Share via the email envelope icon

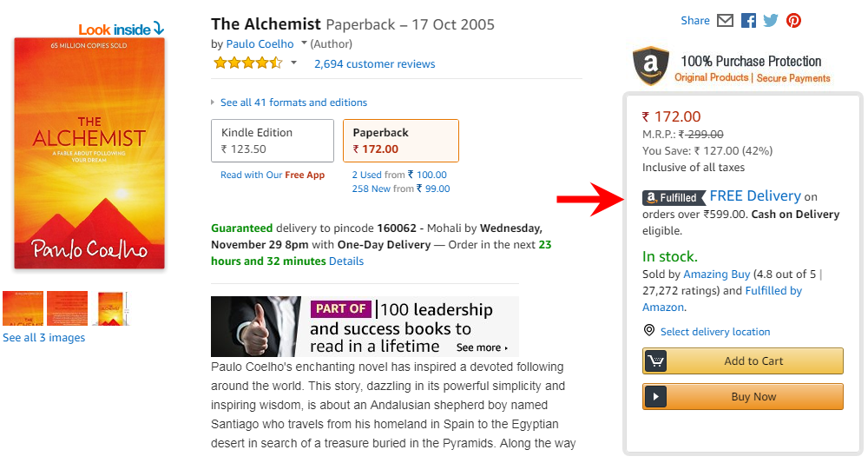click(726, 21)
